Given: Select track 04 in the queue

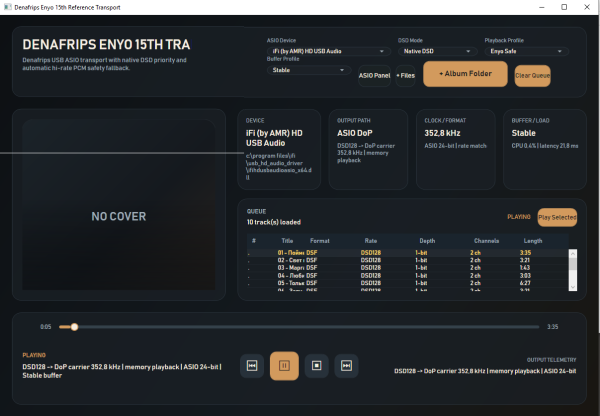Looking at the screenshot, I should [408, 276].
